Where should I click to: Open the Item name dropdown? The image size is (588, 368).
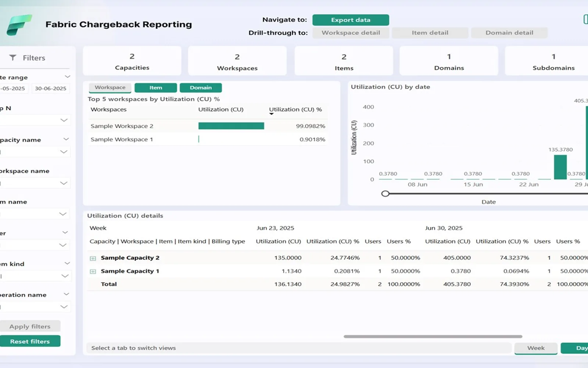(x=63, y=214)
